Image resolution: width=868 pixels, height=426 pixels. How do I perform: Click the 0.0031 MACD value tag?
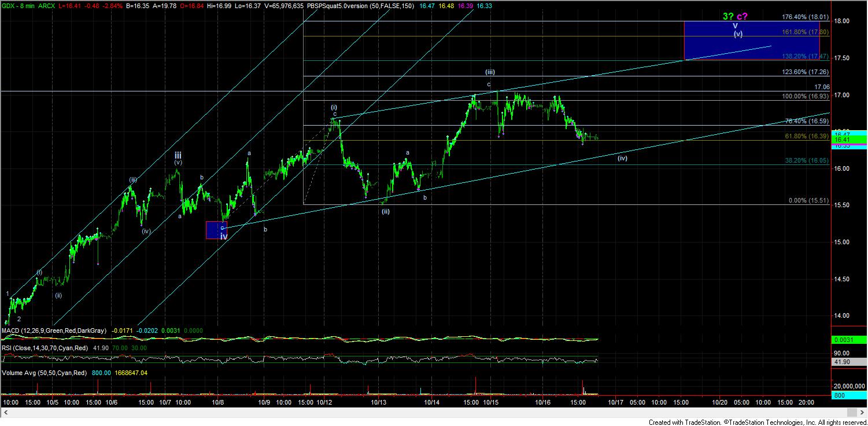pyautogui.click(x=848, y=340)
